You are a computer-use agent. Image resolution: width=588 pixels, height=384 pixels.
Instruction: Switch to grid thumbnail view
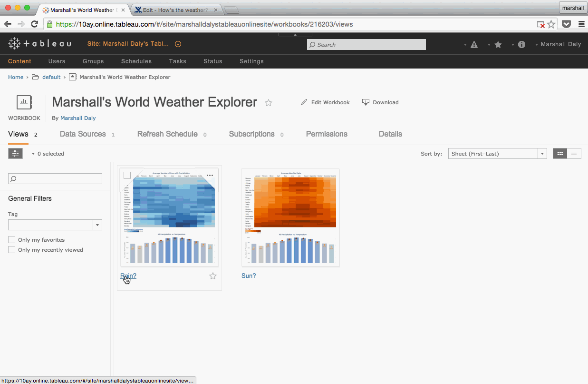tap(560, 154)
